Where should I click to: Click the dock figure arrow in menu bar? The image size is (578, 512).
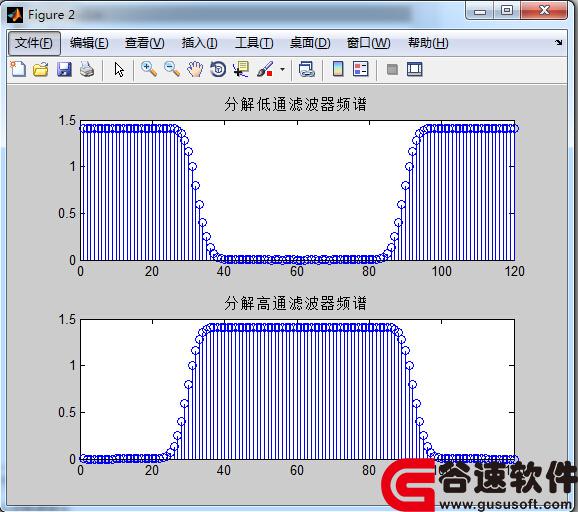(559, 42)
